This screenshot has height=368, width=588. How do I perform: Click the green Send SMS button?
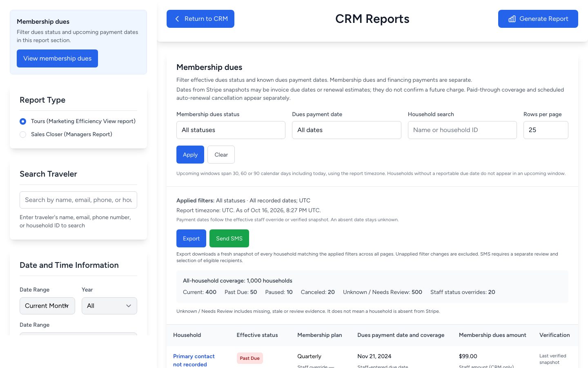tap(229, 238)
